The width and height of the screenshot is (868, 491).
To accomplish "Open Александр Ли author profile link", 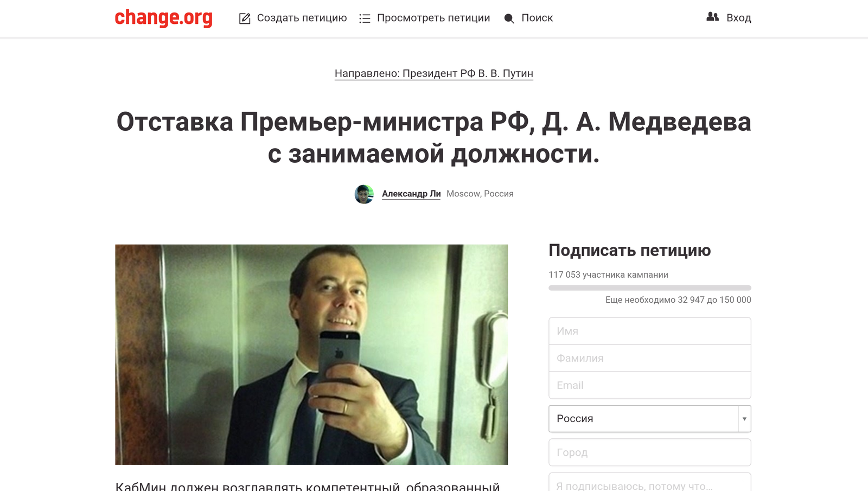I will pos(411,194).
